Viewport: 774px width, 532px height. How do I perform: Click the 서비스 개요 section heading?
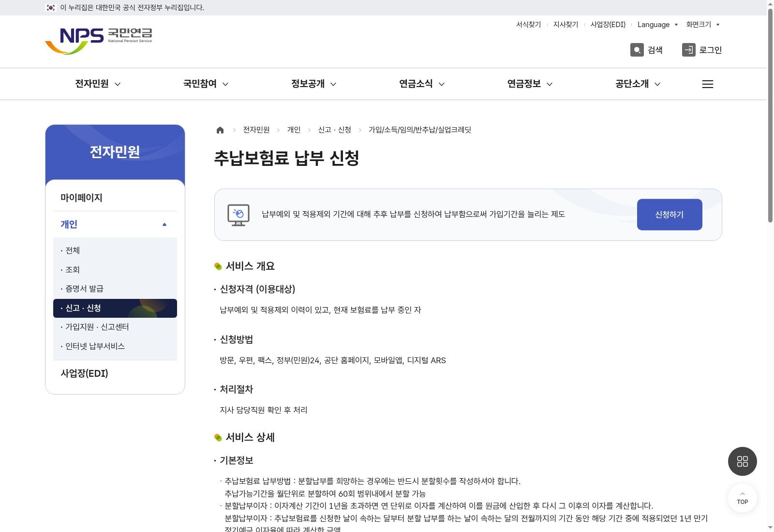(250, 266)
